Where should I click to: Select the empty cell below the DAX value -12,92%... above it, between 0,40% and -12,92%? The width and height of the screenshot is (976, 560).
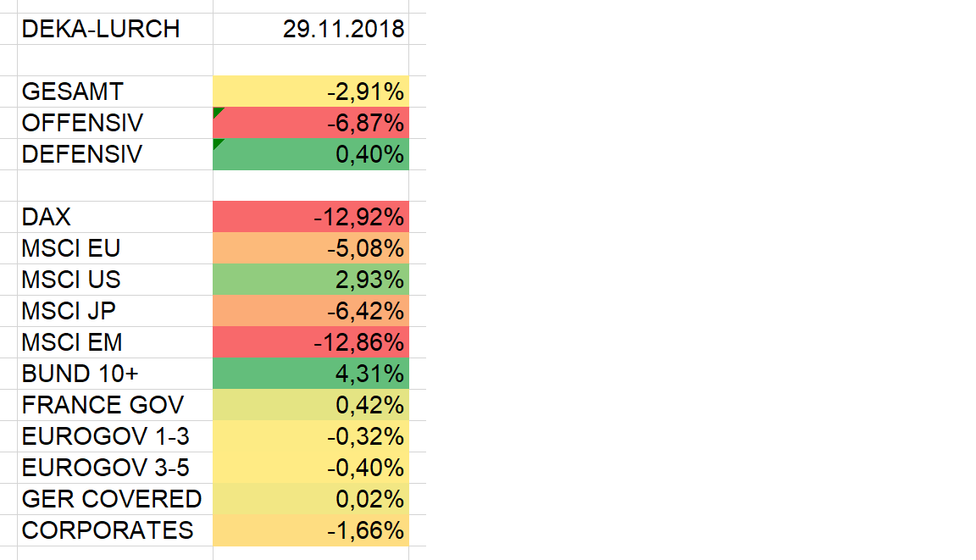310,186
